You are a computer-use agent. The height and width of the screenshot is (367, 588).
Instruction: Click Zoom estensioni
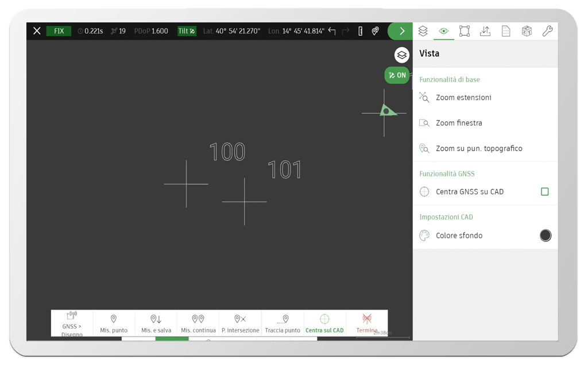pyautogui.click(x=463, y=98)
